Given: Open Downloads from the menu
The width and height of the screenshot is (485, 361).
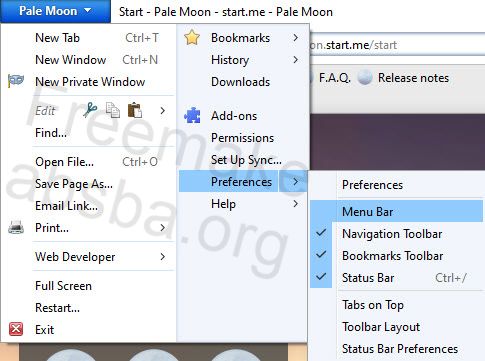Looking at the screenshot, I should point(242,82).
